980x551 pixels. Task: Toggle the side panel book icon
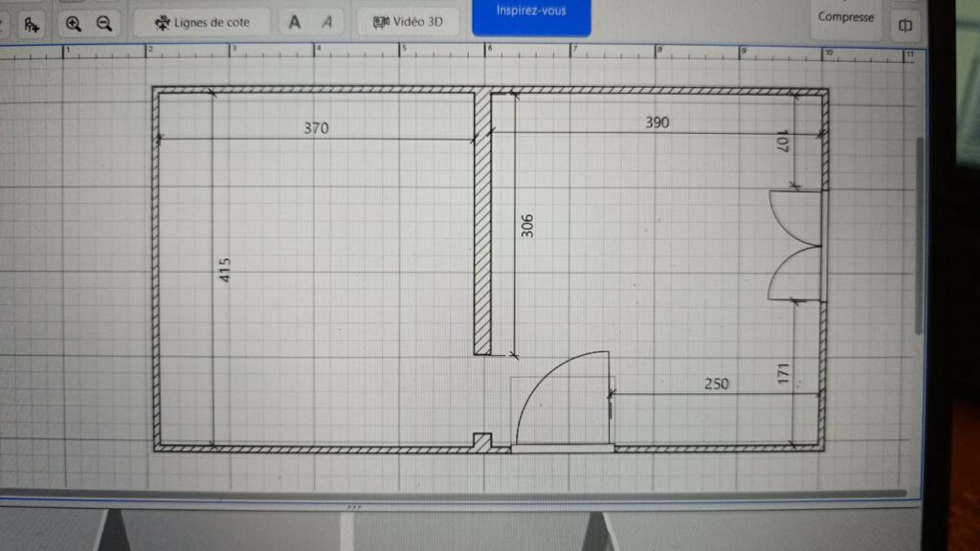pyautogui.click(x=904, y=24)
